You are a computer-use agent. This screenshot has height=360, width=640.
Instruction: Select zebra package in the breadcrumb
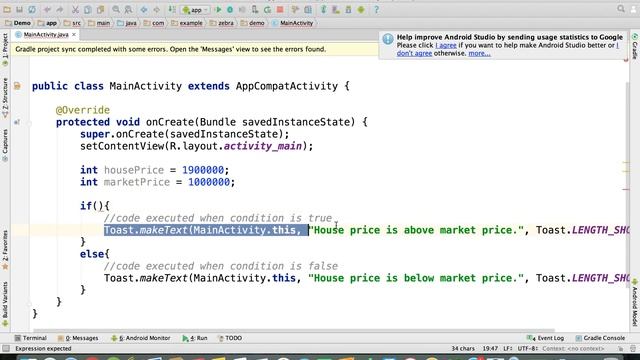pos(222,23)
